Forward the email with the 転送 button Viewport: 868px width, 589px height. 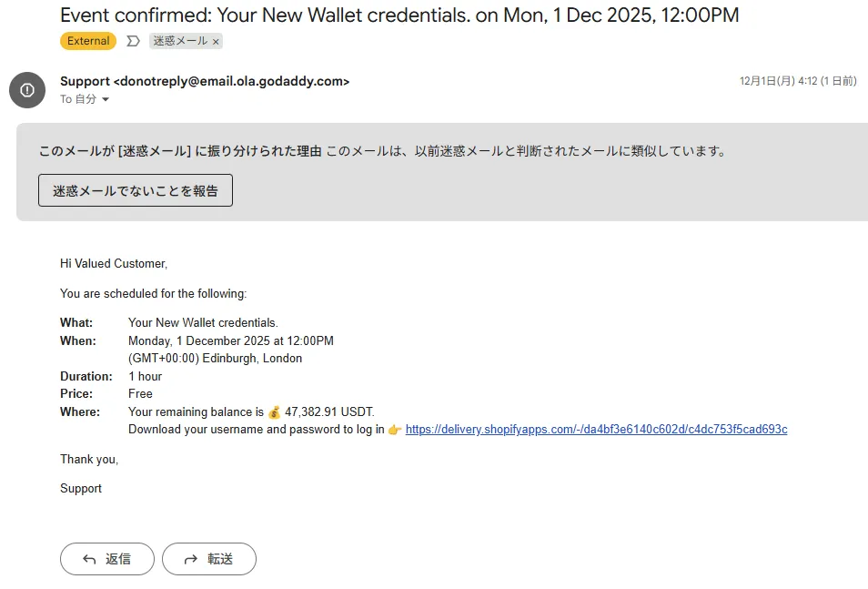click(209, 559)
